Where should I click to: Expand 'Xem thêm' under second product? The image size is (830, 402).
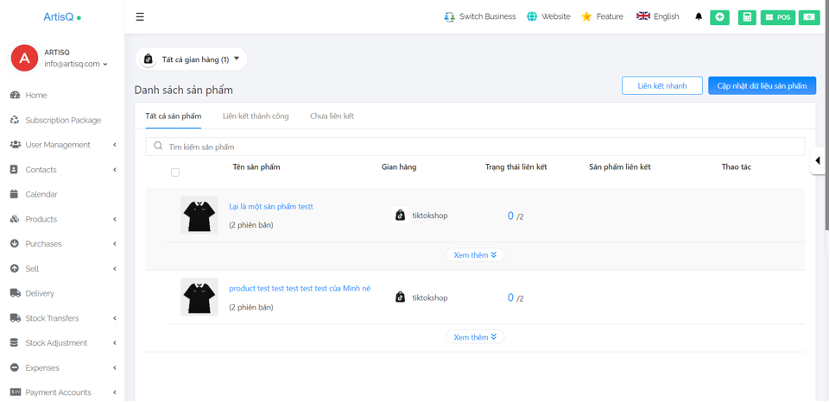[x=474, y=337]
